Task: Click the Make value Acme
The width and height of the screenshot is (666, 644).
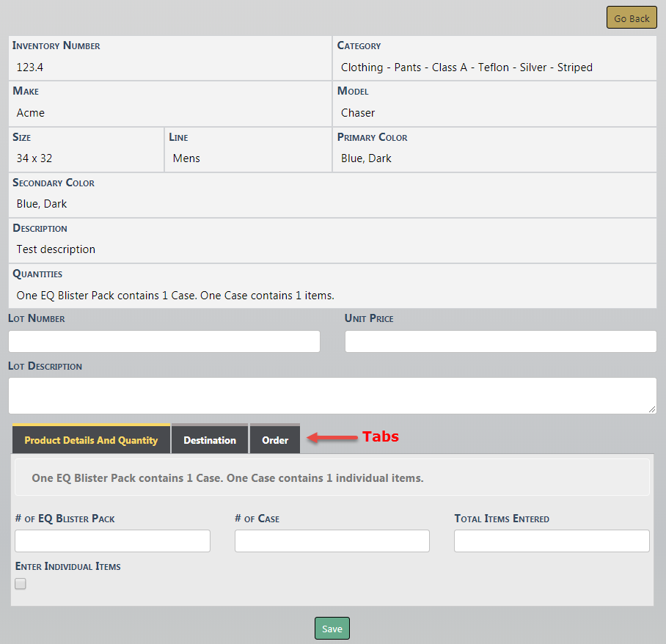Action: 31,113
